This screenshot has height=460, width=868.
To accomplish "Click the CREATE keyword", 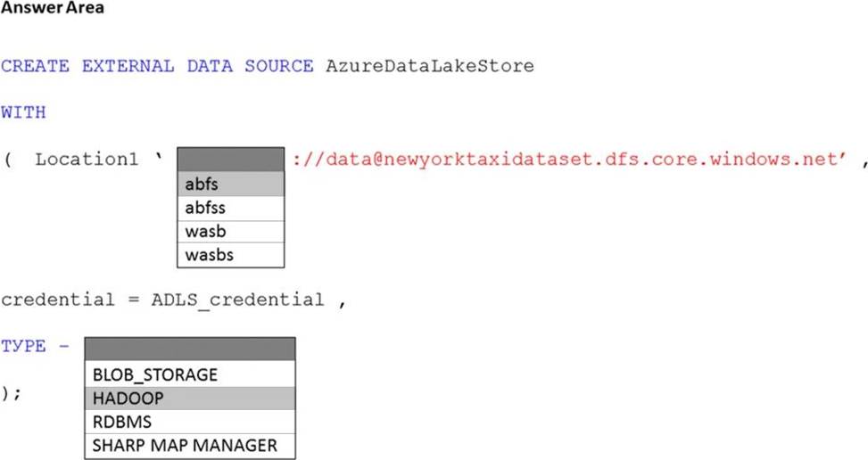I will pyautogui.click(x=35, y=66).
